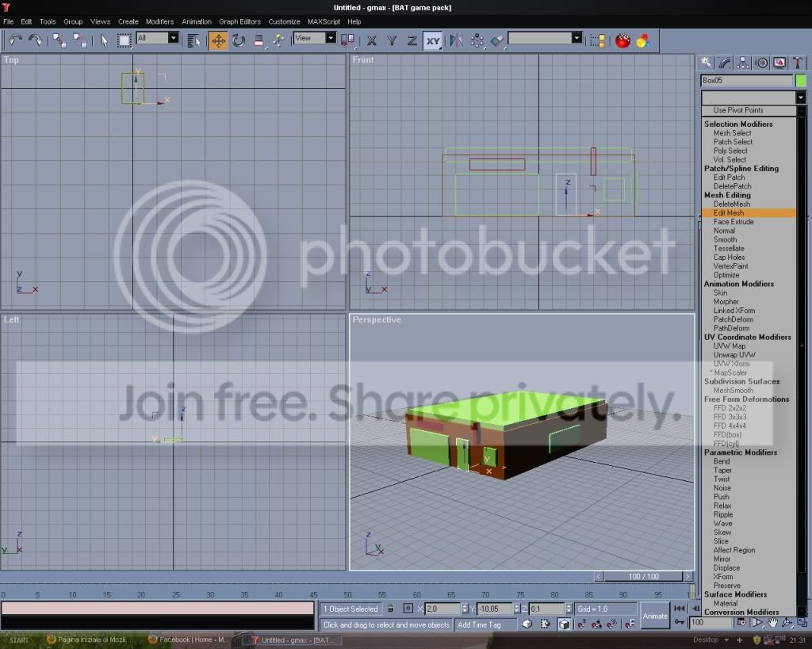Click the Undo arrow icon
The width and height of the screenshot is (812, 649).
tap(15, 40)
